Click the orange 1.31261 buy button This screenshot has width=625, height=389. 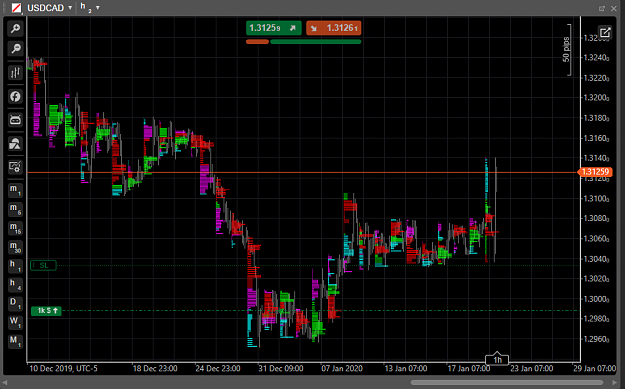click(334, 28)
